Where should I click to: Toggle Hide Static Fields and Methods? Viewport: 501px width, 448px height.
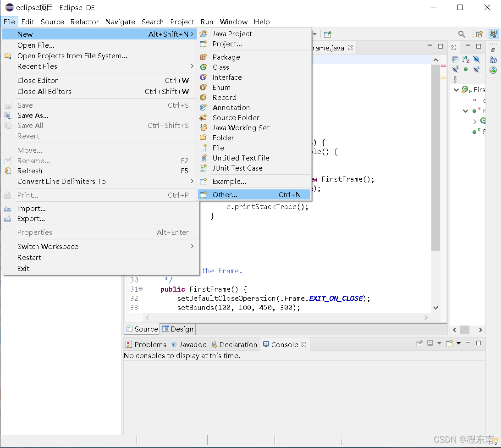pos(456,69)
